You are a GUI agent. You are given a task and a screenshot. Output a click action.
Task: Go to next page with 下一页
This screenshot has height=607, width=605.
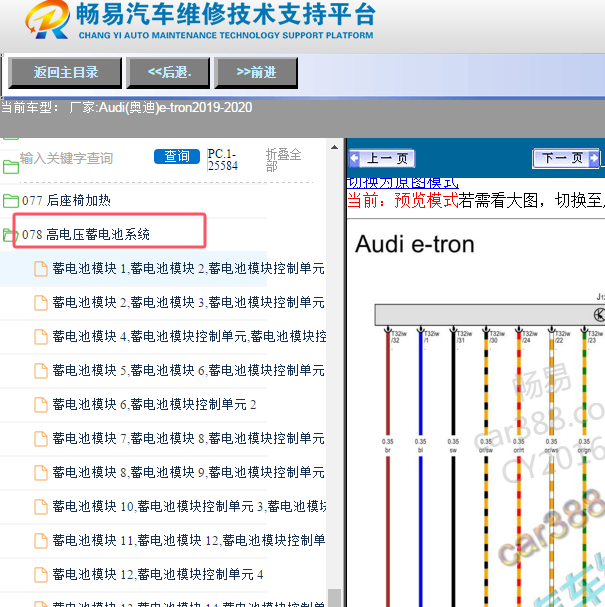click(x=566, y=158)
